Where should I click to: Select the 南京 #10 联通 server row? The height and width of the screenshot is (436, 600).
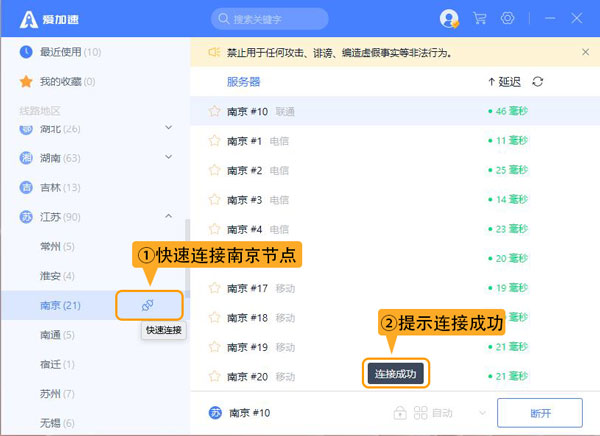click(x=395, y=111)
